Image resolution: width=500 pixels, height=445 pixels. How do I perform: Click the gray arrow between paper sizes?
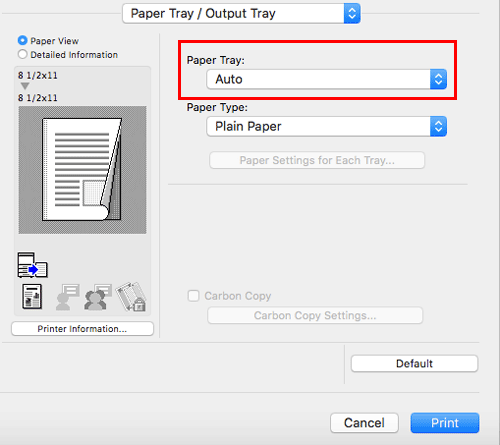(25, 86)
